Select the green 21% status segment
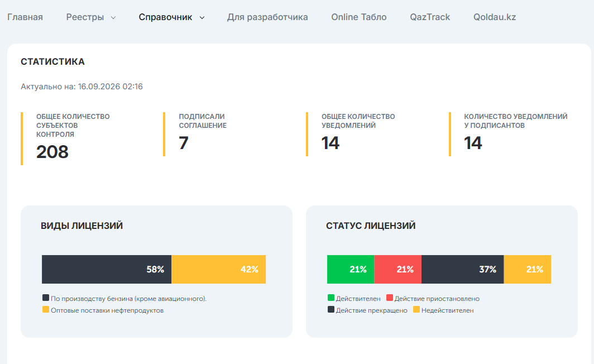Viewport: 594px width, 364px height. pyautogui.click(x=351, y=269)
